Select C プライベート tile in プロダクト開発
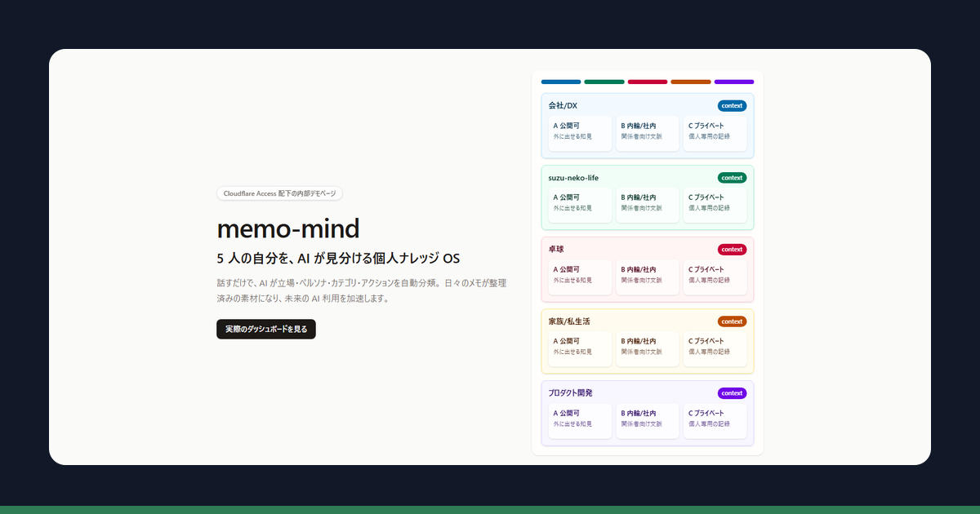The width and height of the screenshot is (980, 514). coord(715,421)
